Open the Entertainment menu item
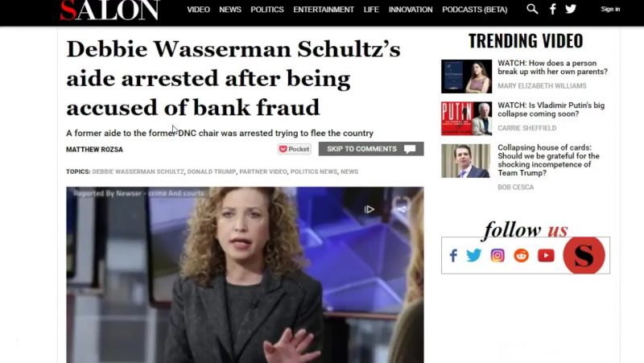Viewport: 644px width, 363px height. [324, 10]
